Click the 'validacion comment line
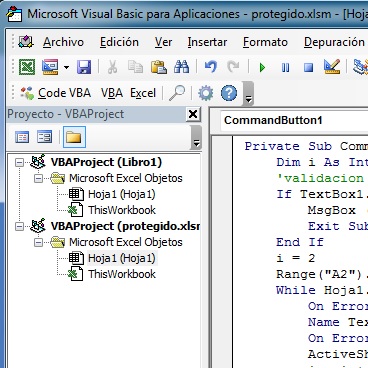This screenshot has width=368, height=368. (x=322, y=178)
